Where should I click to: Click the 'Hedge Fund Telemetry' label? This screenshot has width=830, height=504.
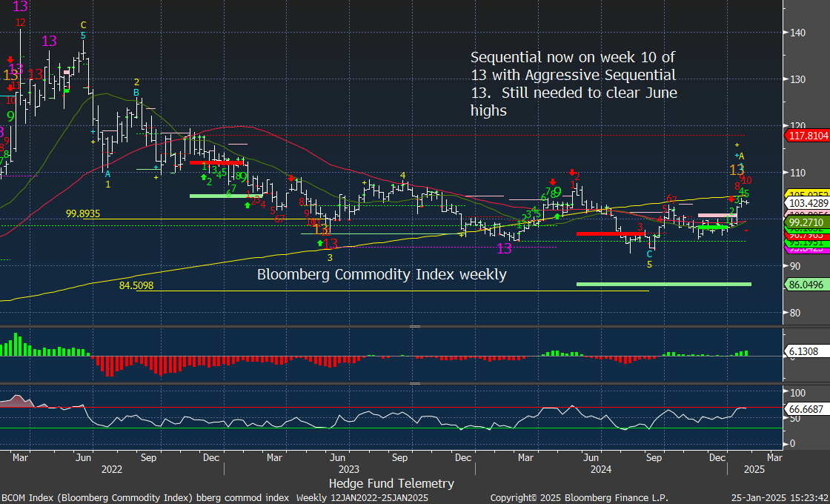tap(391, 483)
